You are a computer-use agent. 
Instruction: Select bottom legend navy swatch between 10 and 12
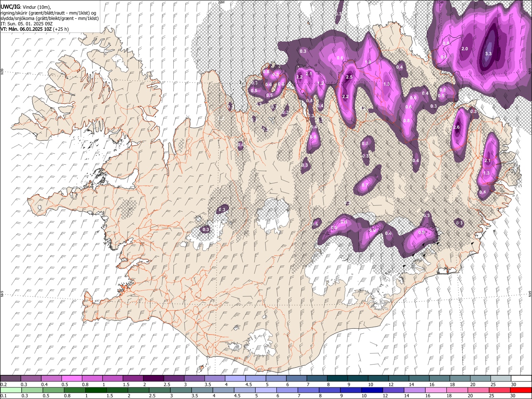pos(372,390)
